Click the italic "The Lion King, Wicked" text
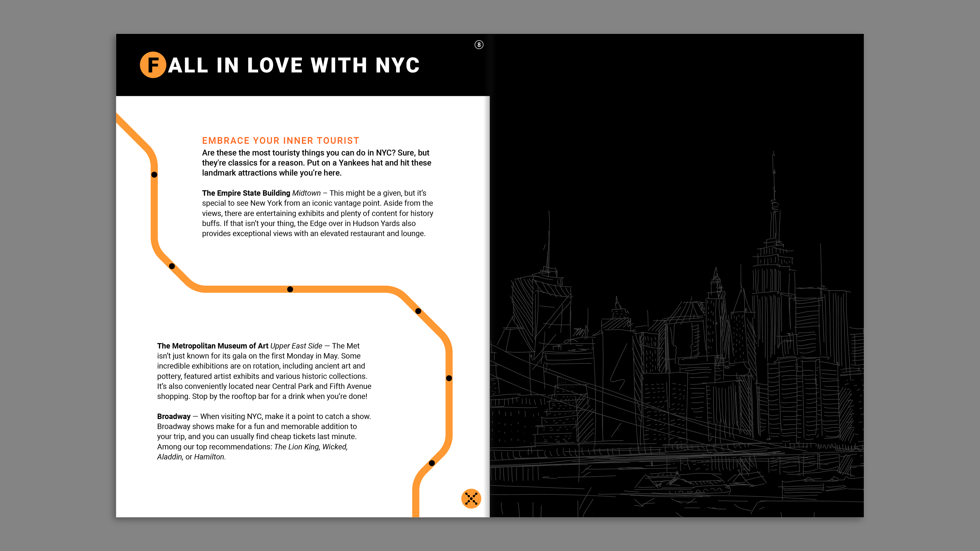 310,447
